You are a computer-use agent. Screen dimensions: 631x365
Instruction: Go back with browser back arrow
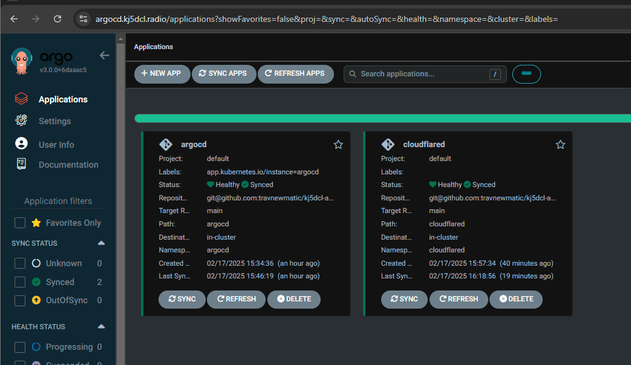tap(14, 19)
